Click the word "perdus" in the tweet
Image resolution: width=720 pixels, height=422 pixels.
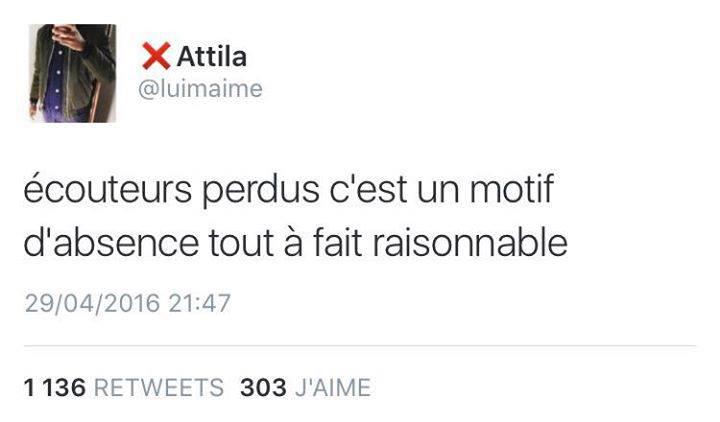(260, 189)
